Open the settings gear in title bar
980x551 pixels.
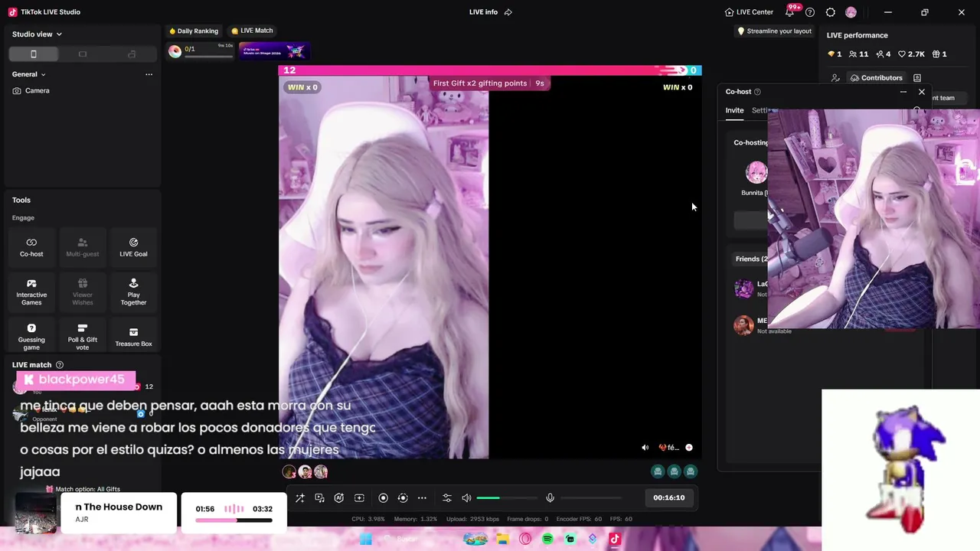pos(831,12)
